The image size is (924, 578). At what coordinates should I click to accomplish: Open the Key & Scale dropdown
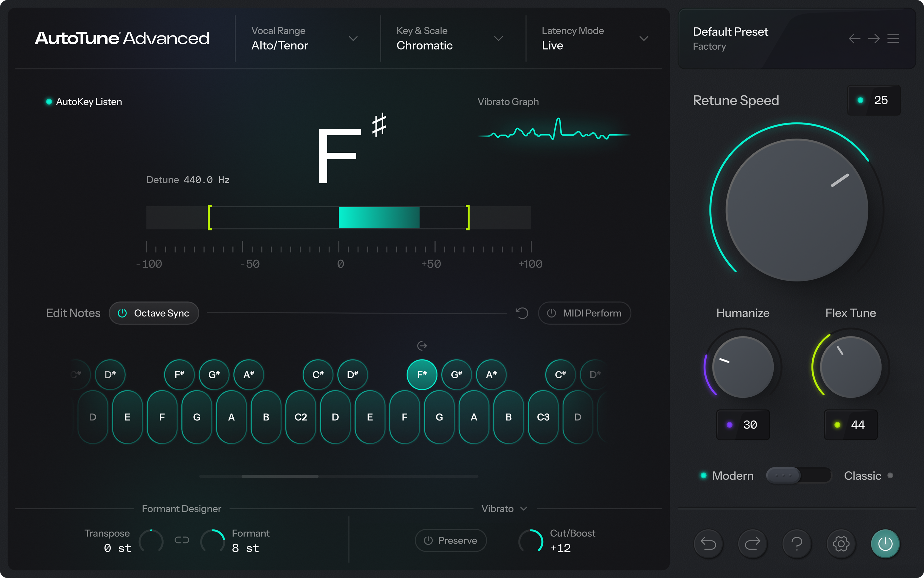click(x=449, y=38)
